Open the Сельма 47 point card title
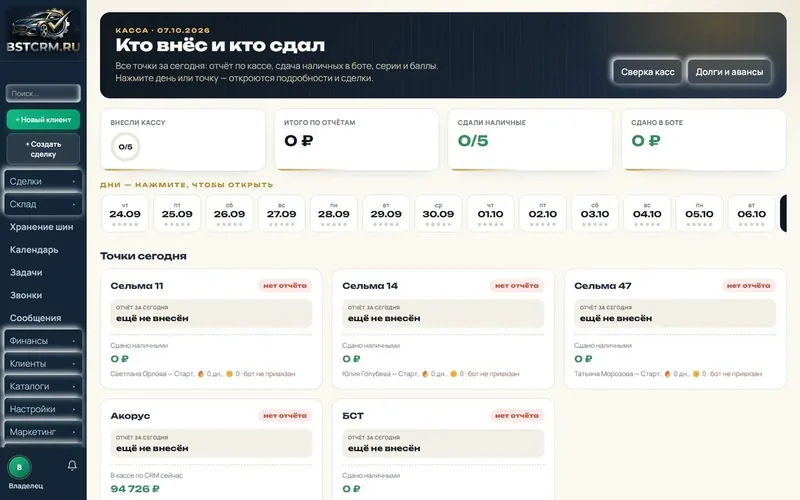Image resolution: width=800 pixels, height=500 pixels. 603,286
